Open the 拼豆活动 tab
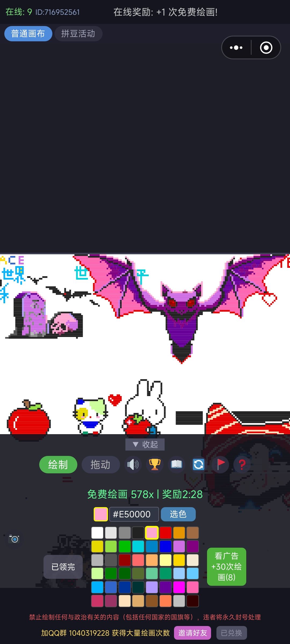The width and height of the screenshot is (290, 644). tap(78, 34)
